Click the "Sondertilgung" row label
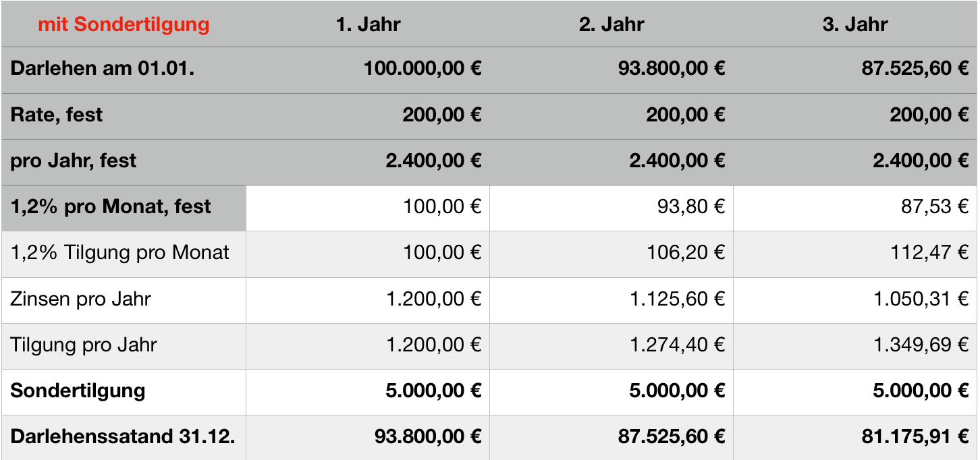 tap(78, 391)
